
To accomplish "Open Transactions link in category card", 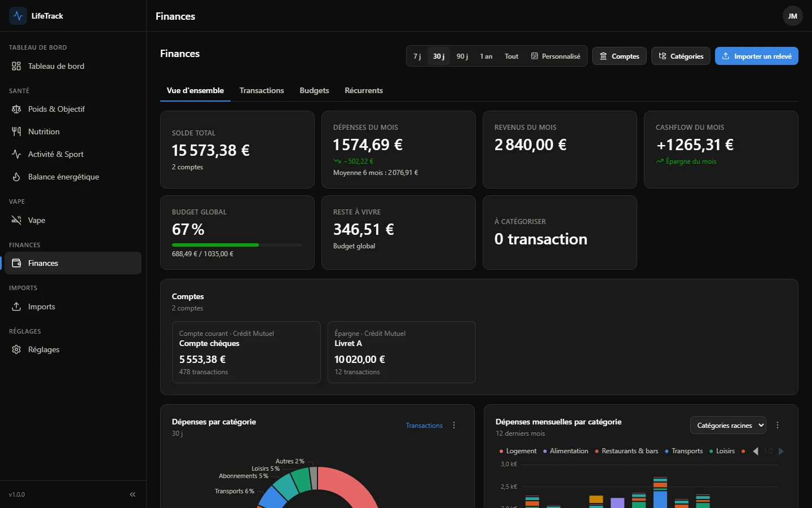I will pos(424,426).
